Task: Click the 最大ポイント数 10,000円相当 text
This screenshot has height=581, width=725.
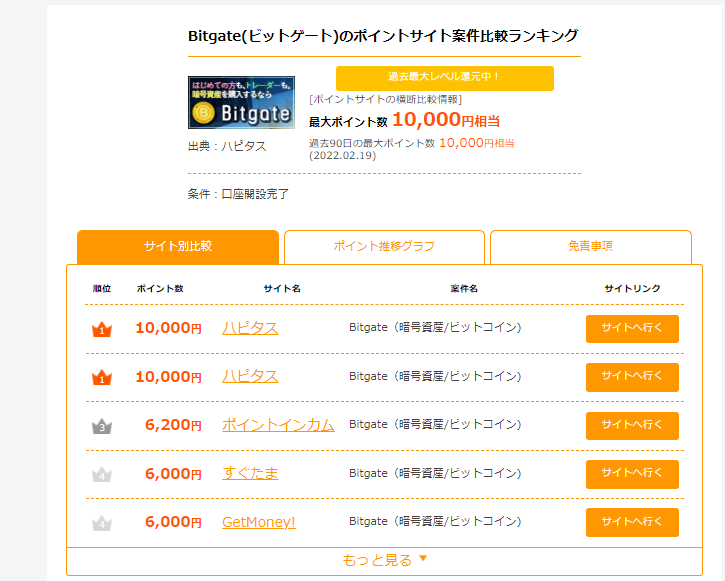Action: 404,120
